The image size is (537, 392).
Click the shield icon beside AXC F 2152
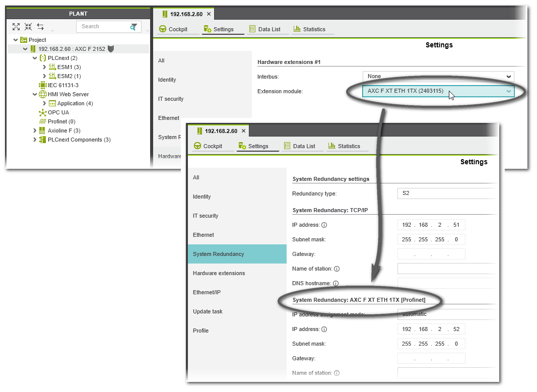pos(111,49)
